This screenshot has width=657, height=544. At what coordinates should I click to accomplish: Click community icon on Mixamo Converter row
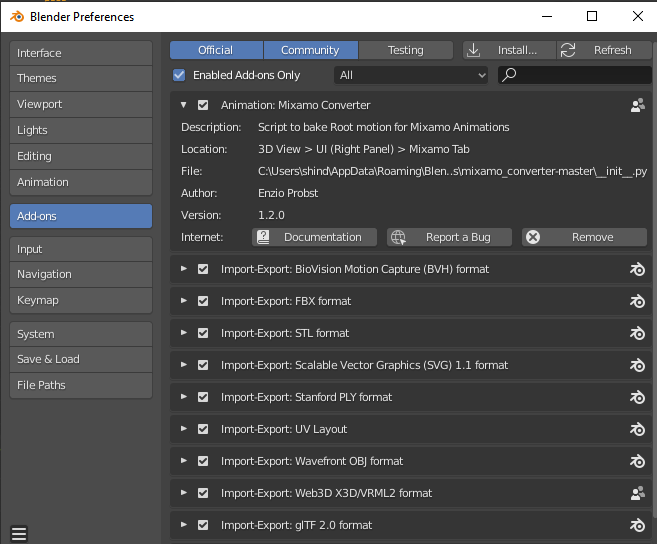pos(637,105)
